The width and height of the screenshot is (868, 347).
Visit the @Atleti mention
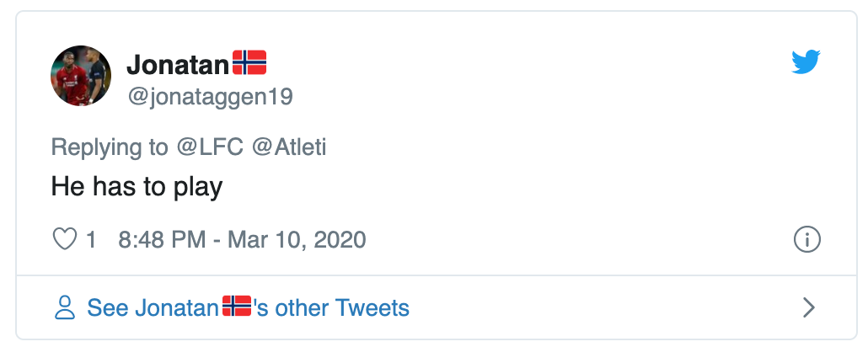tap(288, 147)
